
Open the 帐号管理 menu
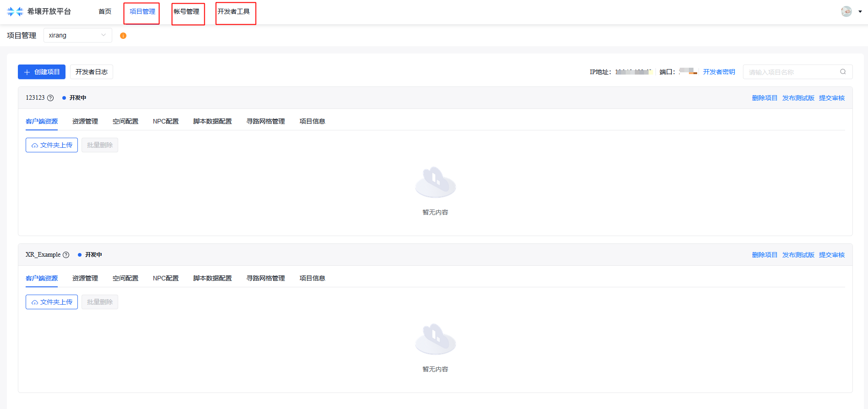tap(187, 12)
